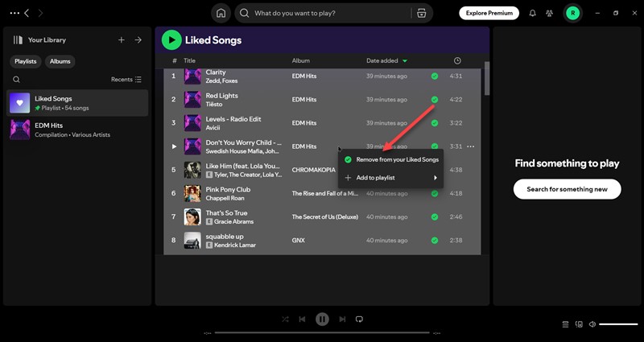Toggle shuffle in the player bar
Viewport: 644px width, 342px height.
click(285, 319)
